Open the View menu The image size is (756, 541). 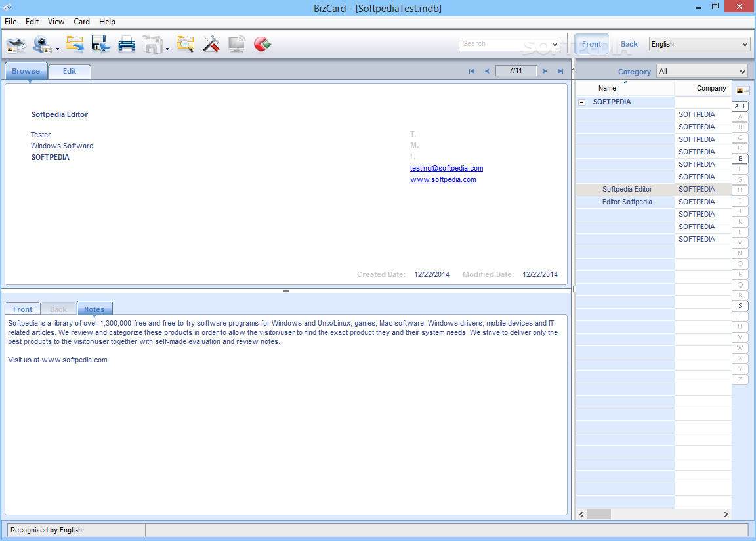tap(56, 22)
